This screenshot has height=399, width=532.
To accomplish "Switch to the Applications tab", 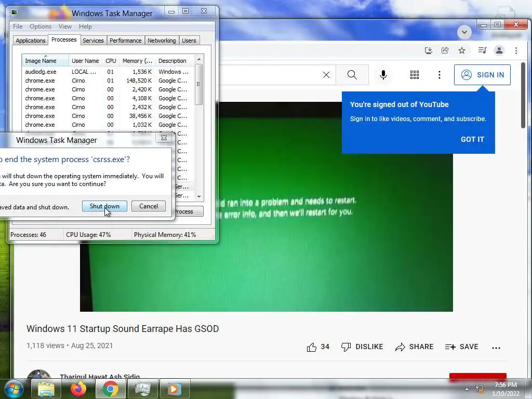I will click(x=30, y=41).
